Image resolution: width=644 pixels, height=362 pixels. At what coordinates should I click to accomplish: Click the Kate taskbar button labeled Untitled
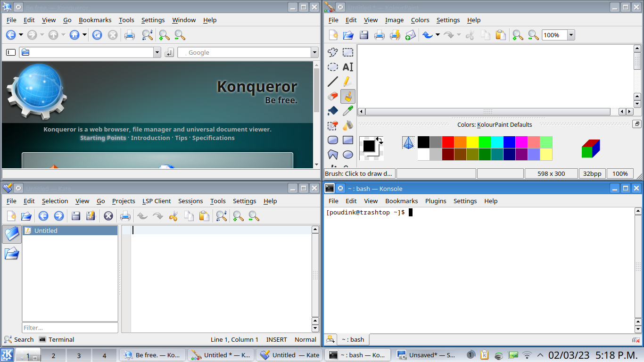coord(289,355)
